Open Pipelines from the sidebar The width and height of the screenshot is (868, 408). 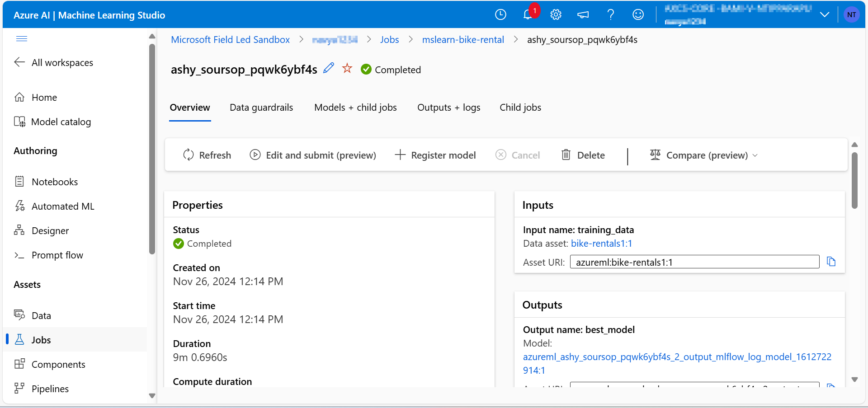click(x=50, y=388)
